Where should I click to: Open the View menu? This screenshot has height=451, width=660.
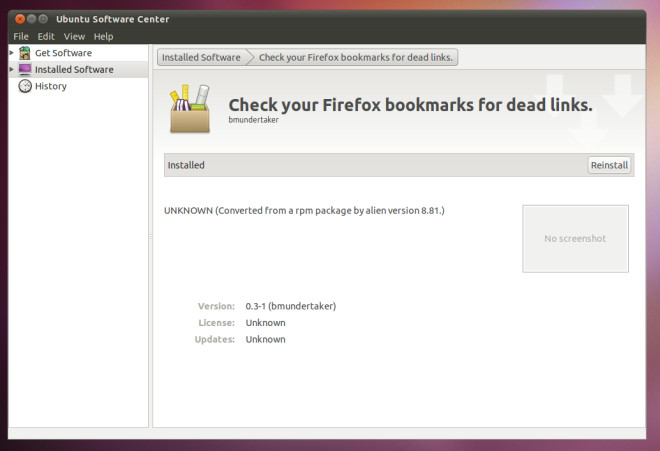pos(74,37)
